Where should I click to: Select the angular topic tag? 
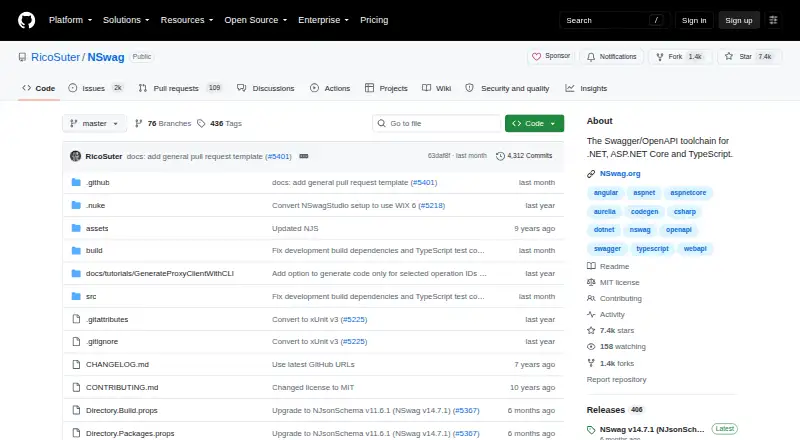(x=606, y=193)
